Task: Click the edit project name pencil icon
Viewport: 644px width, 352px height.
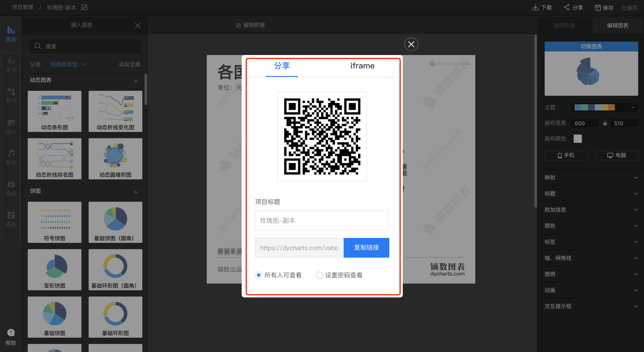Action: pyautogui.click(x=85, y=7)
